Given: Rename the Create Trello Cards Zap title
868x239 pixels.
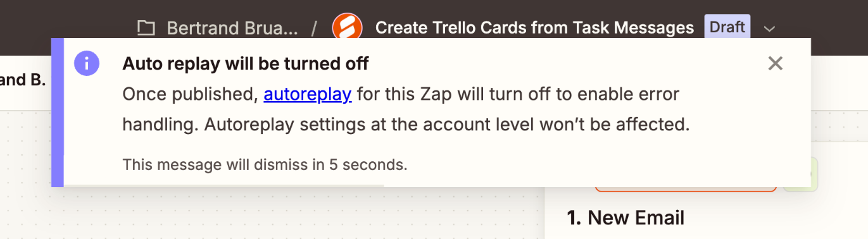Looking at the screenshot, I should pyautogui.click(x=535, y=28).
